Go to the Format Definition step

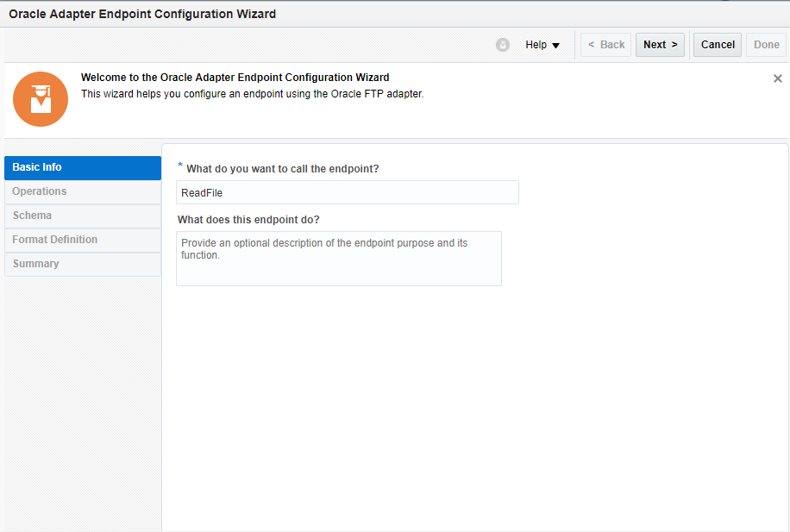point(82,240)
